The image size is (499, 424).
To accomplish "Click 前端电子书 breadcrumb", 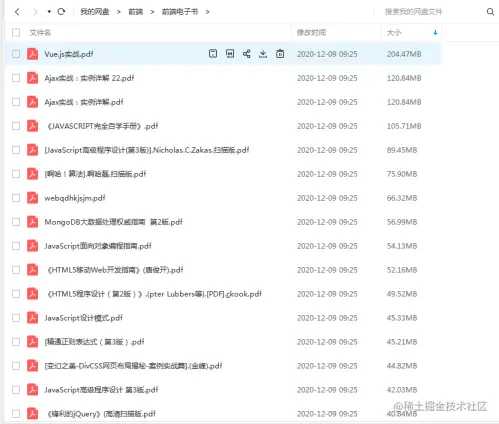I will [180, 12].
